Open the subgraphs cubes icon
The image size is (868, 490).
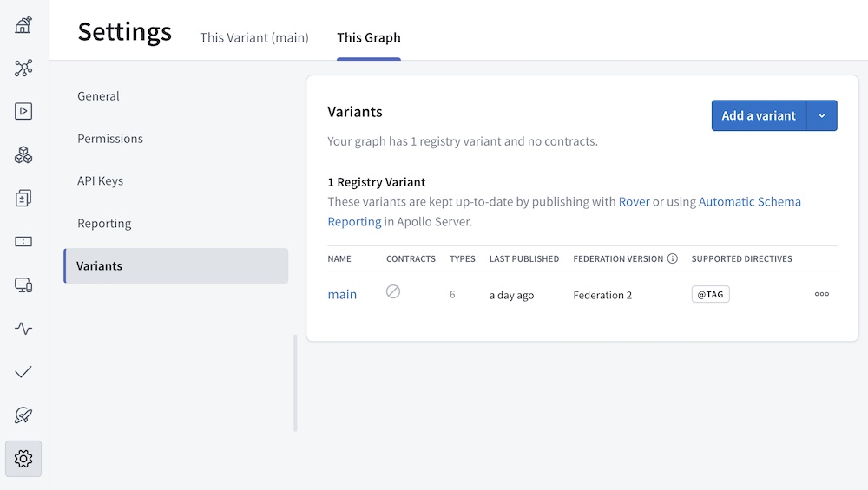(23, 155)
